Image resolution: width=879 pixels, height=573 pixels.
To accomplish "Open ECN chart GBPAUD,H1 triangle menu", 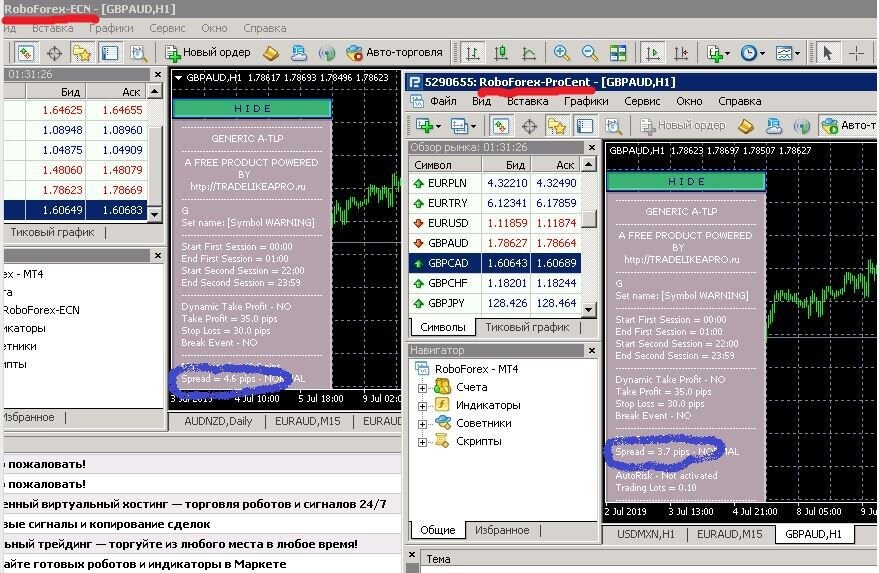I will (179, 78).
